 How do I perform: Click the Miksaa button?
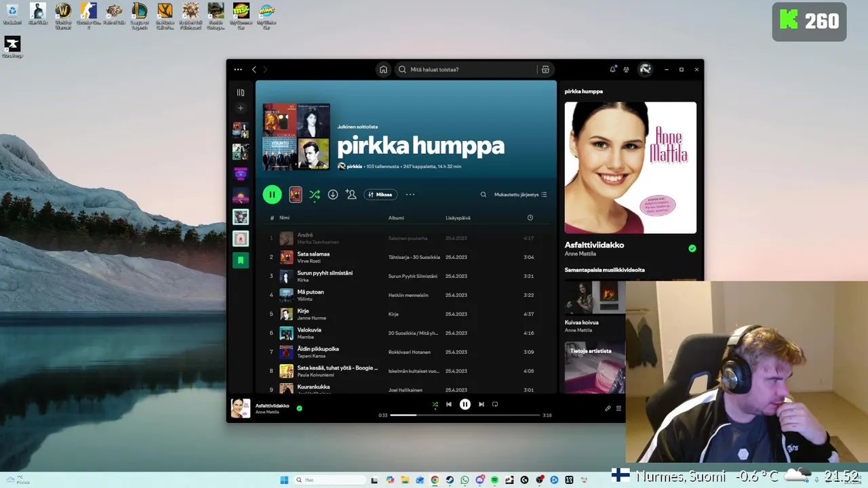pos(380,195)
